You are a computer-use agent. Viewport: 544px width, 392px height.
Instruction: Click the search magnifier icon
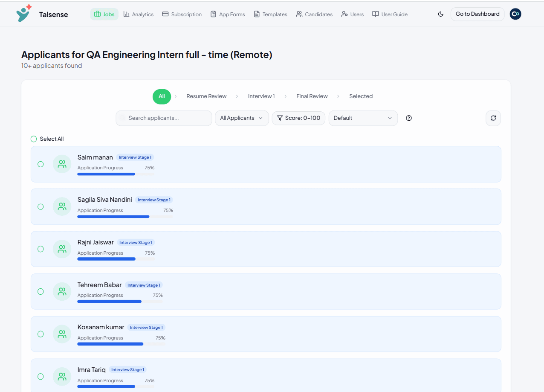pyautogui.click(x=123, y=118)
